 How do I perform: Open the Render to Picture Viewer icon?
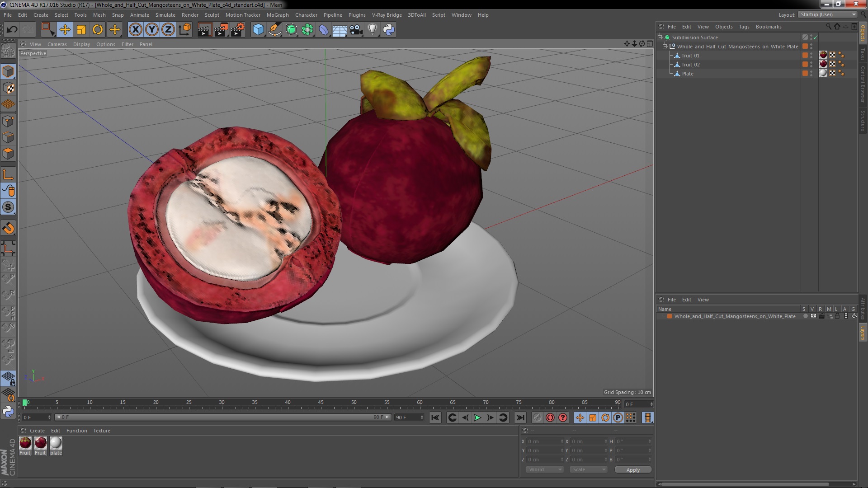click(221, 30)
